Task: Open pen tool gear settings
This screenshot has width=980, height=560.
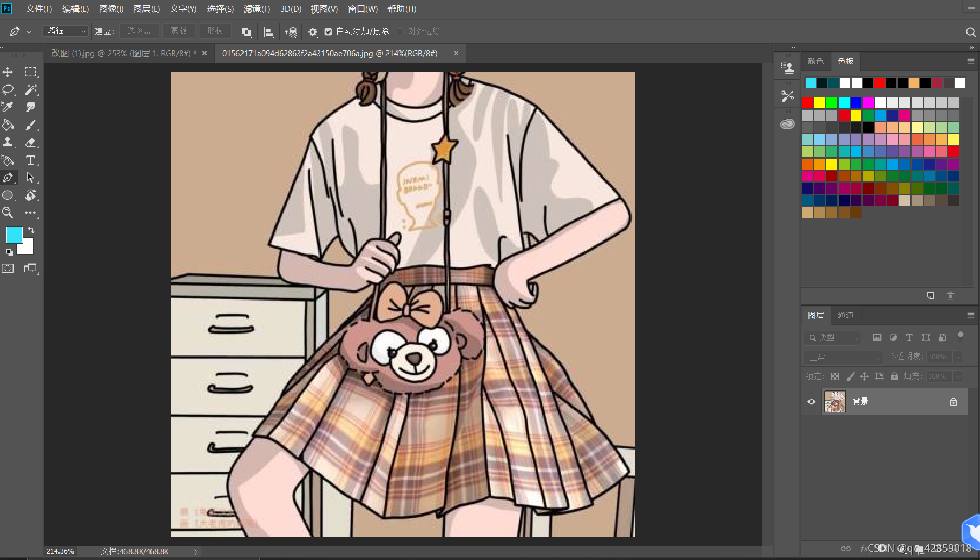Action: point(313,32)
